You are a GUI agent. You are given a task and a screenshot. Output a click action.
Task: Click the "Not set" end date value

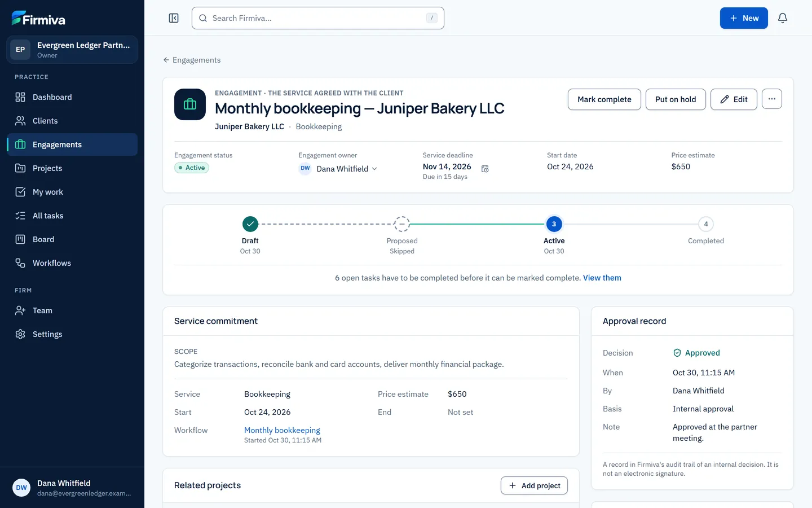[460, 412]
